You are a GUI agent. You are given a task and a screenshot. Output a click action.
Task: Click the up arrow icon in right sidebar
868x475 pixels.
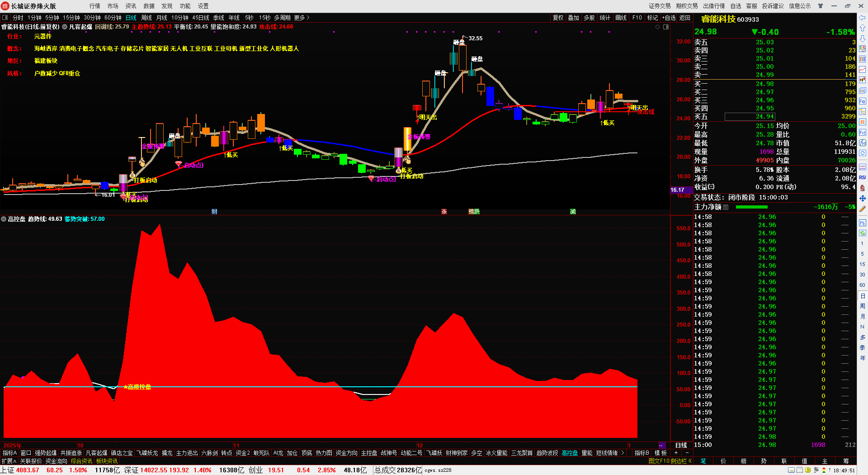point(862,28)
